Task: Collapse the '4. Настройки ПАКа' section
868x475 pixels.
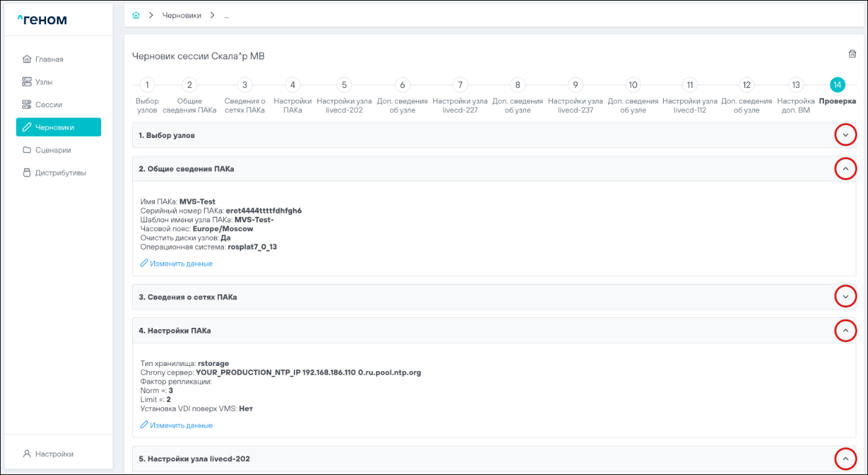Action: click(845, 330)
